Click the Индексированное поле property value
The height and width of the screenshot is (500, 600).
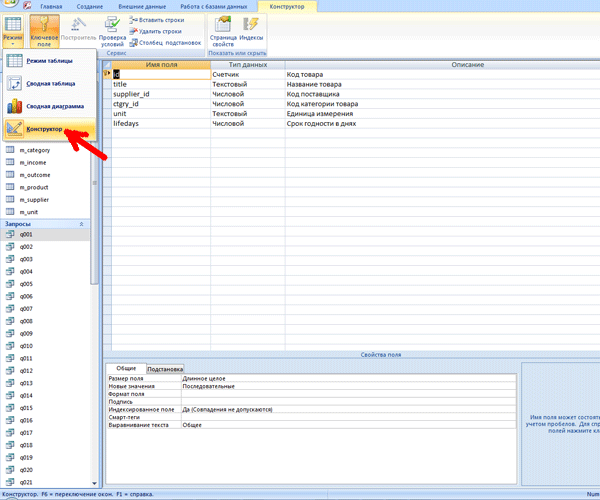click(349, 409)
